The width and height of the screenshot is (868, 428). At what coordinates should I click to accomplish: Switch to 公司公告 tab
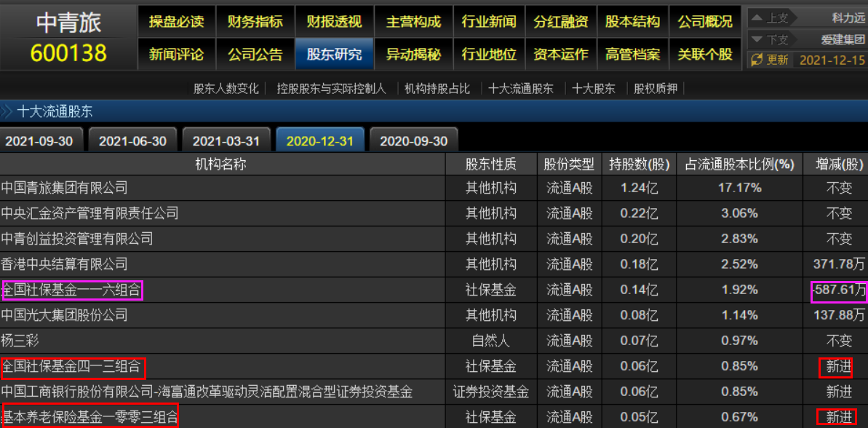(255, 55)
